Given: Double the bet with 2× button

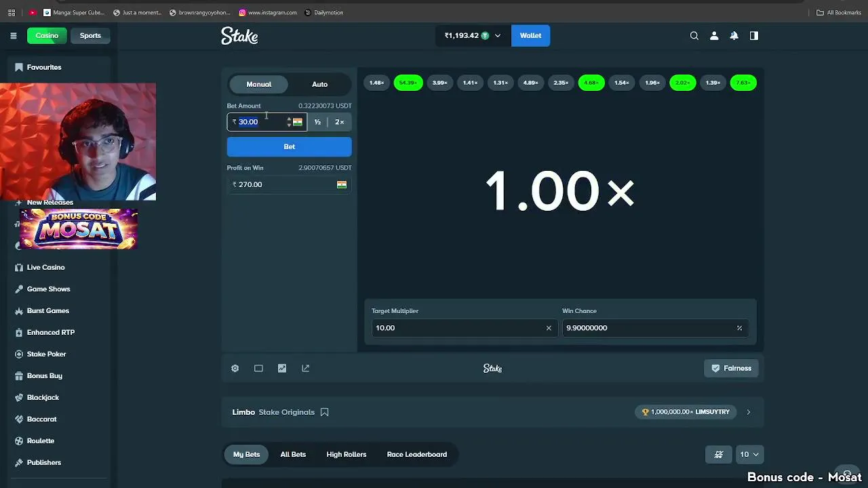Looking at the screenshot, I should 339,122.
